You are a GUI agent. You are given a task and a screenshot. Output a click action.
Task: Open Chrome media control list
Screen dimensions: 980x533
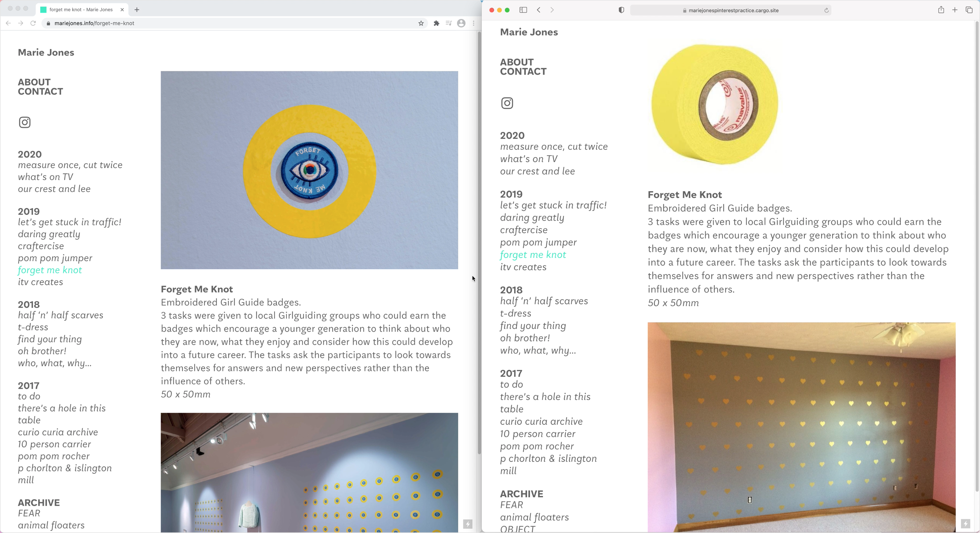coord(449,23)
